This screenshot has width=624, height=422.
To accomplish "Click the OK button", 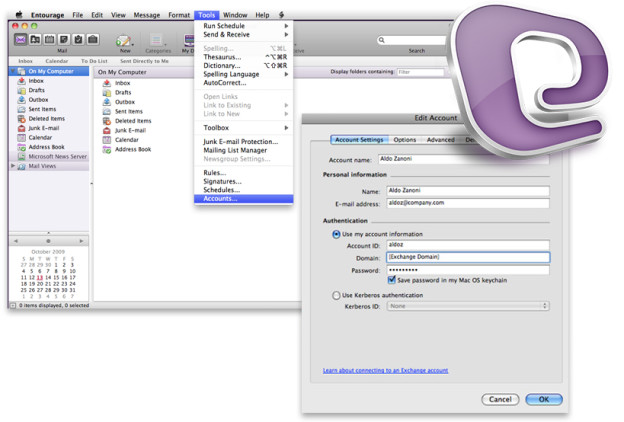I will tap(544, 399).
